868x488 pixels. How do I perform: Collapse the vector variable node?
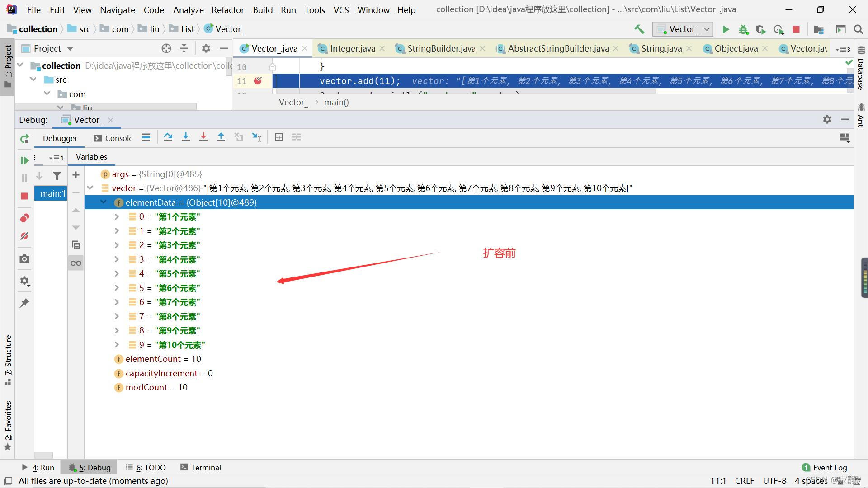point(90,188)
